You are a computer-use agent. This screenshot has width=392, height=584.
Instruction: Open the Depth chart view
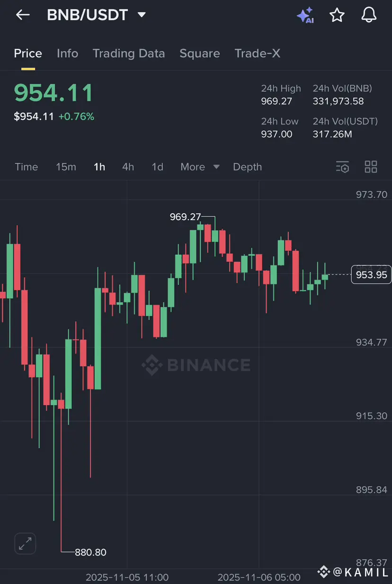tap(247, 167)
